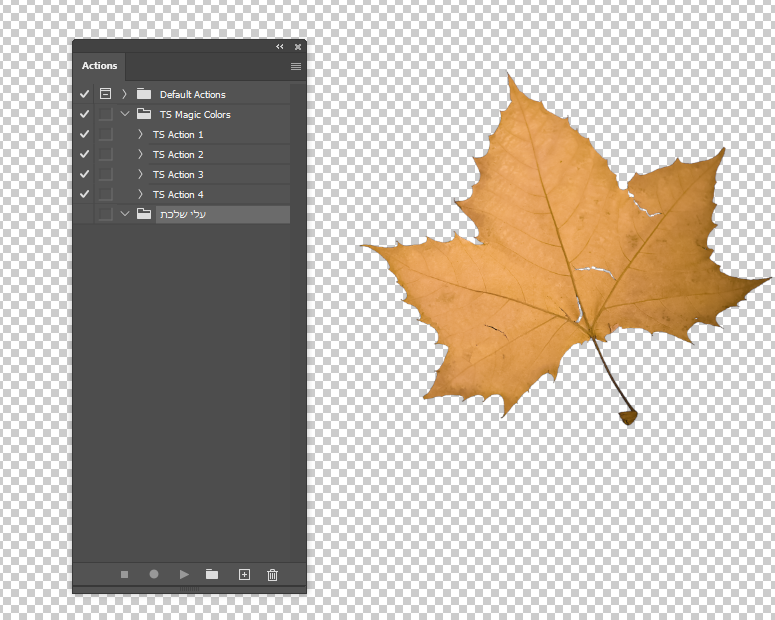
Task: Expand the Default Actions set
Action: point(125,94)
